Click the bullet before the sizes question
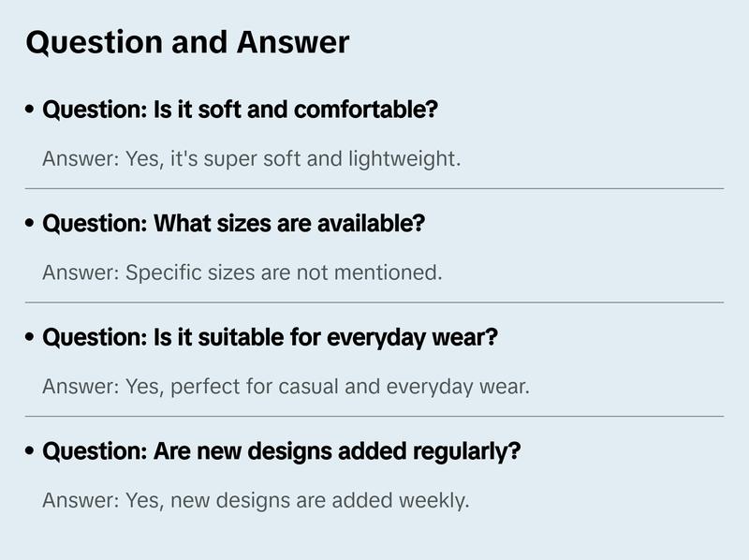 pos(31,225)
